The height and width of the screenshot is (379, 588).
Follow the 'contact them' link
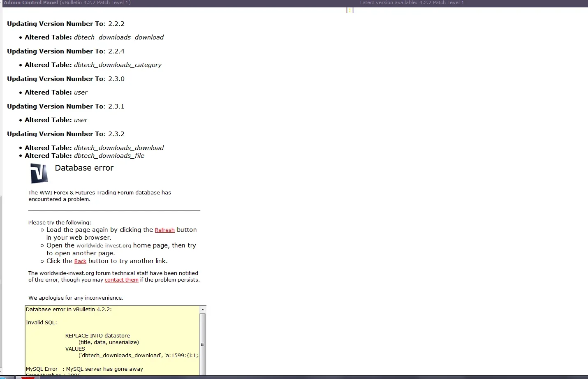tap(121, 280)
